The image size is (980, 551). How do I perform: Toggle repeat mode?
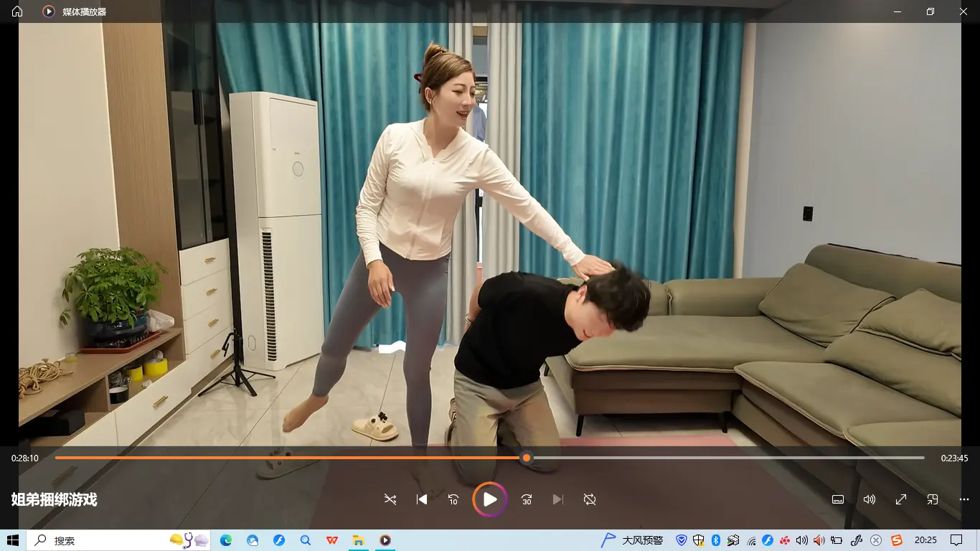[590, 499]
